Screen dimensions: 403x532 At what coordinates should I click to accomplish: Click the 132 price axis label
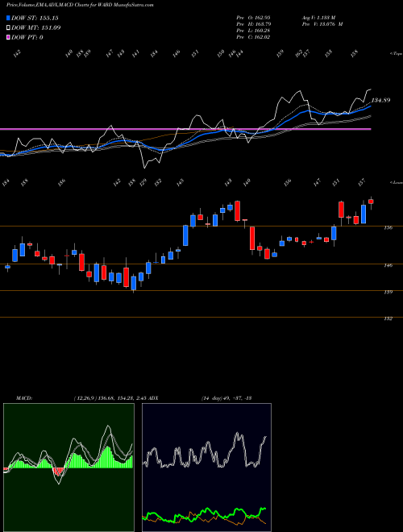point(388,318)
